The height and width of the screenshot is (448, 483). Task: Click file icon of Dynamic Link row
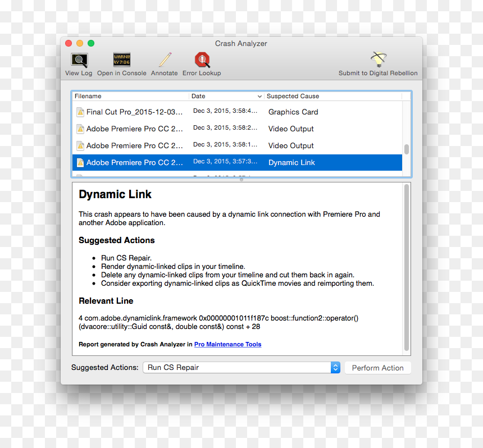[80, 163]
